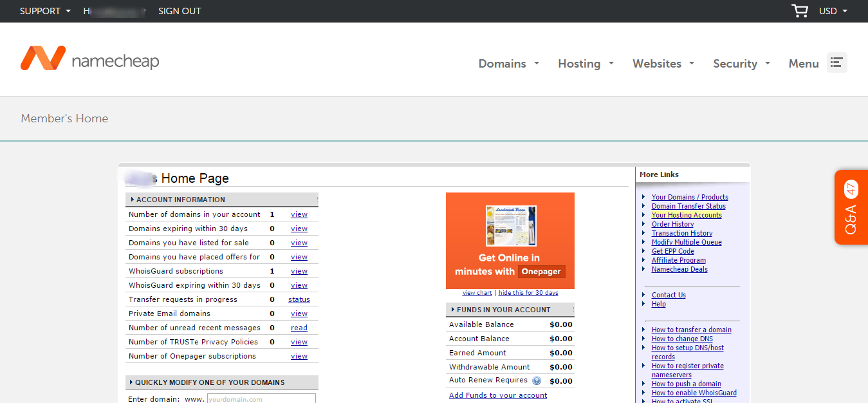Image resolution: width=868 pixels, height=403 pixels.
Task: Focus the Enter domain input field
Action: pyautogui.click(x=261, y=399)
